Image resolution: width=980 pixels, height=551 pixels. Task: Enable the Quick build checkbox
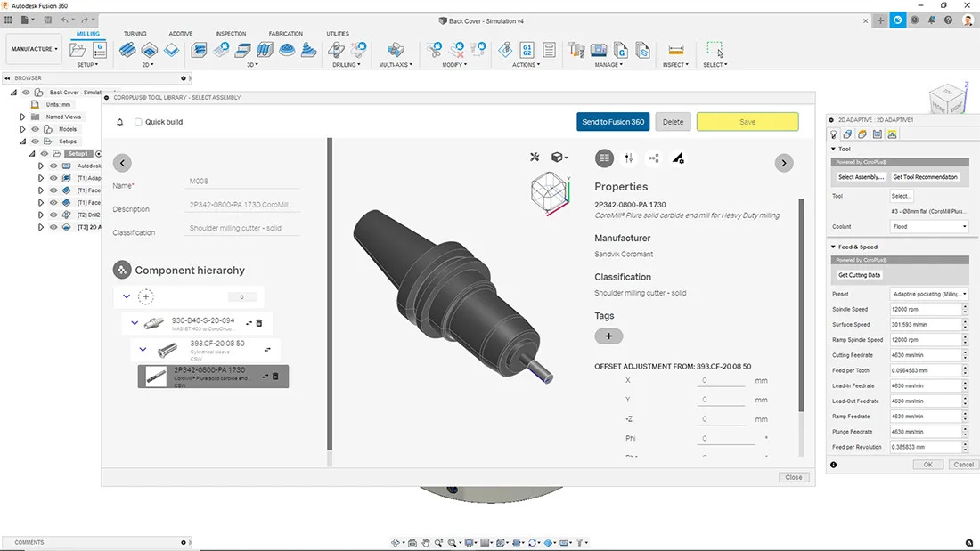click(x=138, y=122)
